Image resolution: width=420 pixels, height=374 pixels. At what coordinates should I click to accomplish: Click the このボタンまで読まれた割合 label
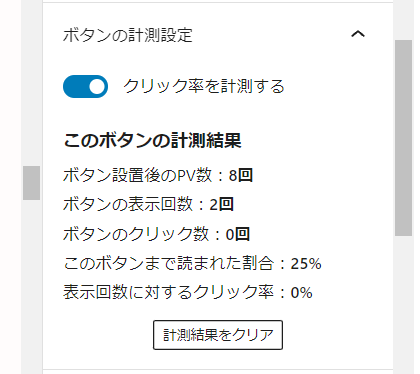click(169, 263)
